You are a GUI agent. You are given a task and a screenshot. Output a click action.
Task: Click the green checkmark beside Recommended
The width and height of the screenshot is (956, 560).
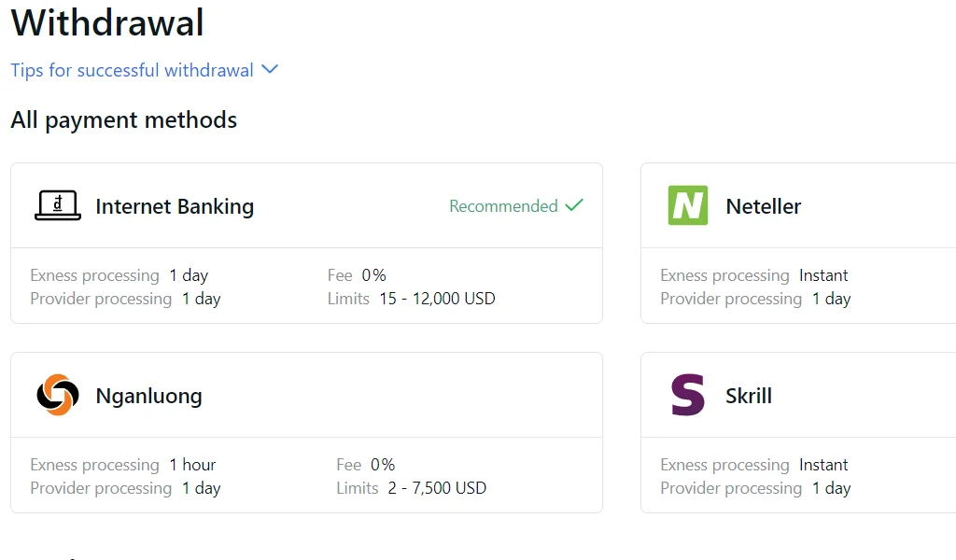tap(574, 205)
